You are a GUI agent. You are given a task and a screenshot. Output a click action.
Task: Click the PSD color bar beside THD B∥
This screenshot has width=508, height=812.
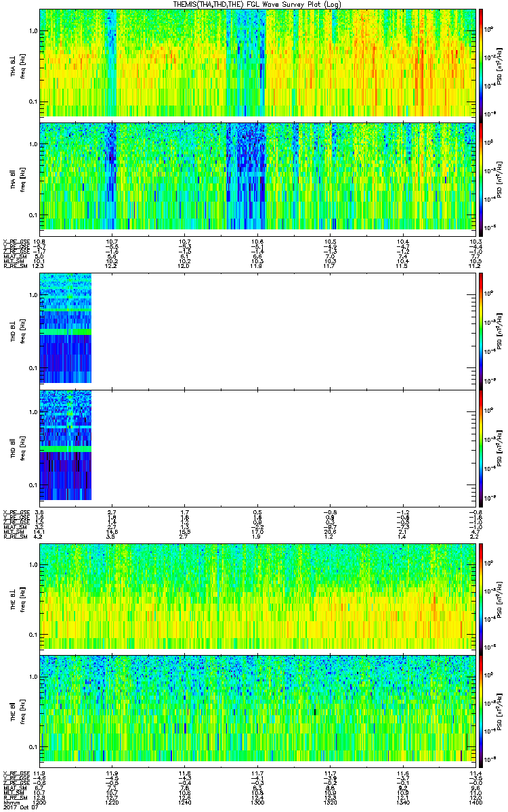pos(482,447)
